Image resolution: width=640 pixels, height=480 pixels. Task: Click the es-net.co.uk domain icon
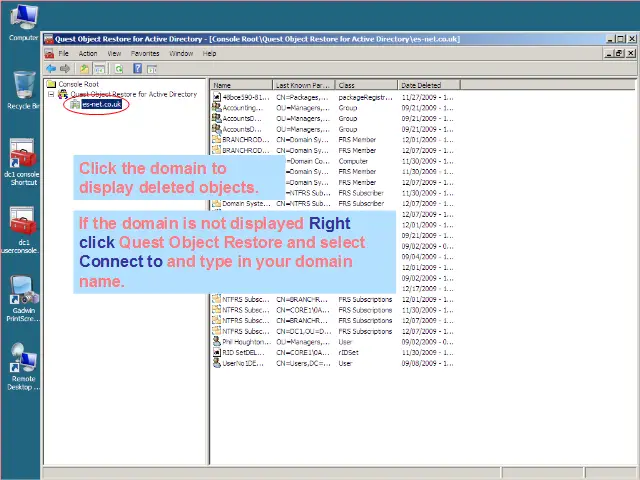pyautogui.click(x=75, y=104)
